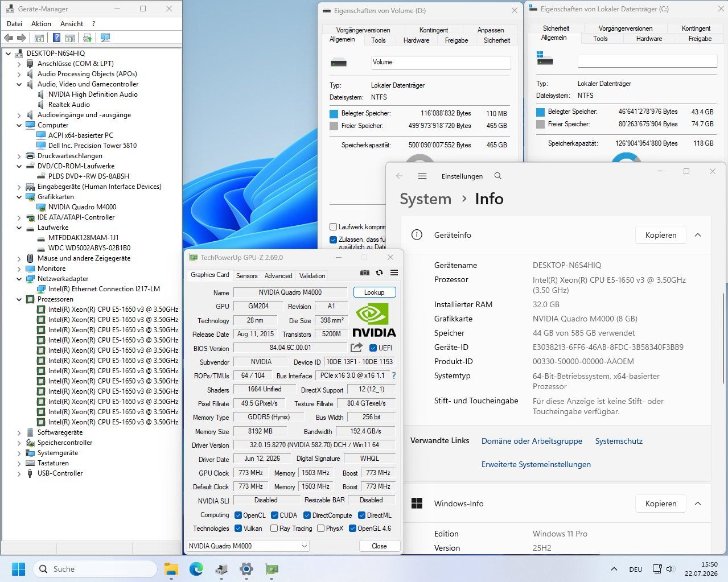Screen dimensions: 728x582
Task: Click Kopieren next to Windows-Info
Action: coord(661,503)
